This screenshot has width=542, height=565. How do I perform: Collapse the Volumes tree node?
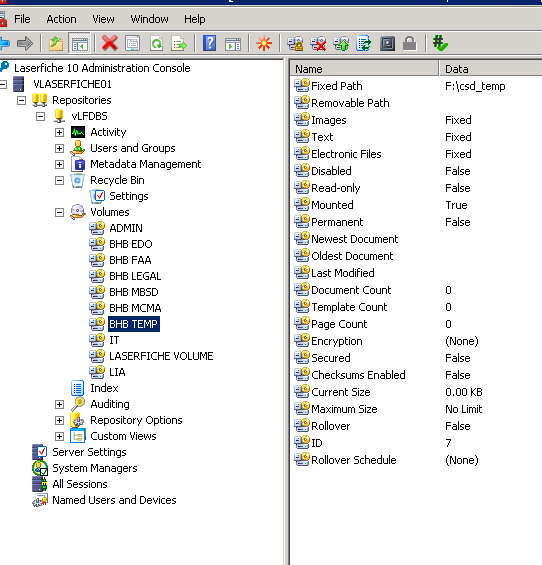point(59,212)
